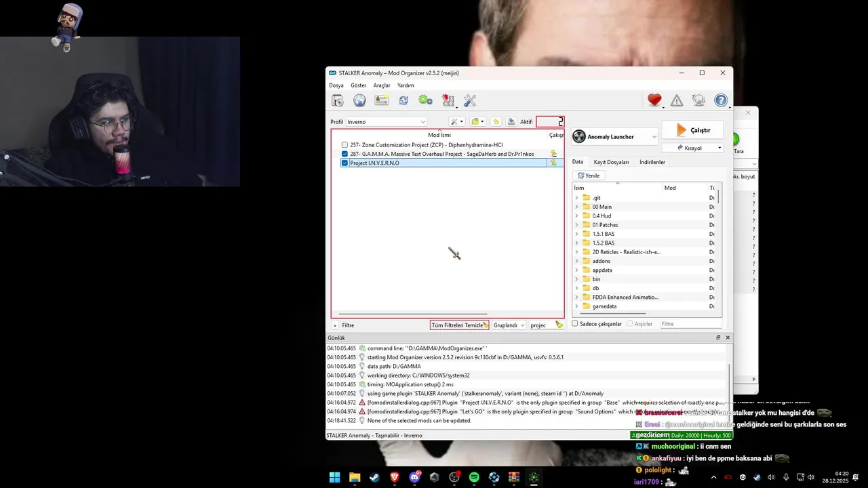Screen dimensions: 868x488
Task: Open File Explorer from the taskbar
Action: tap(355, 477)
